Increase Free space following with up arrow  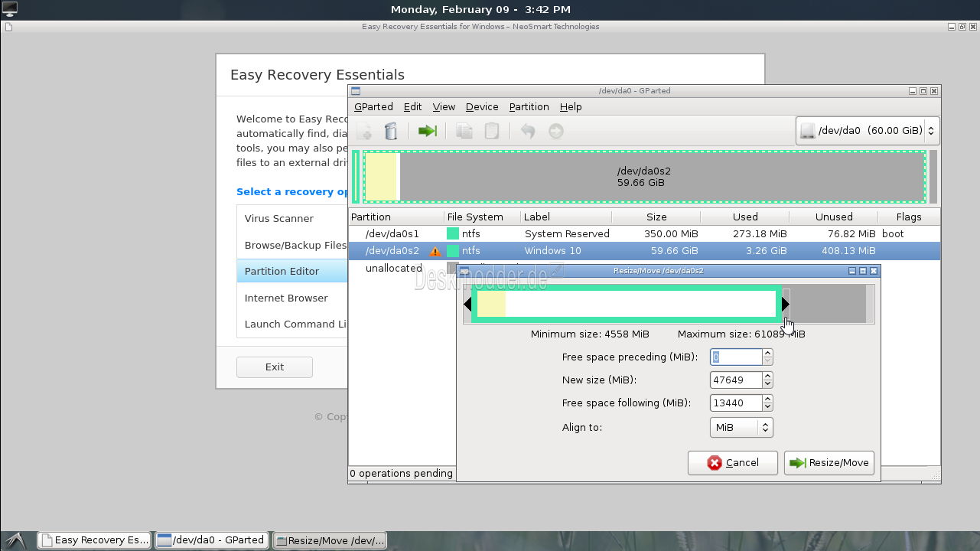(767, 399)
